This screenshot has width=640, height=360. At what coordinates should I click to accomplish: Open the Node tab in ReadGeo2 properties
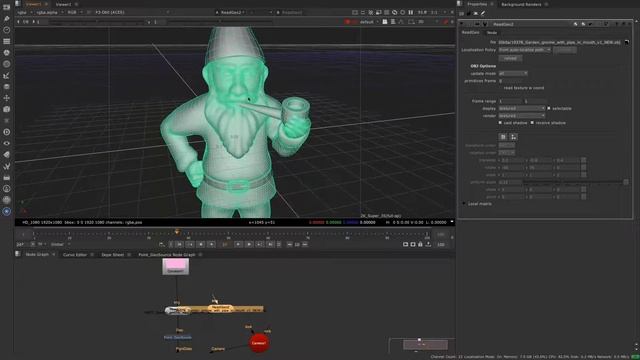click(x=491, y=33)
